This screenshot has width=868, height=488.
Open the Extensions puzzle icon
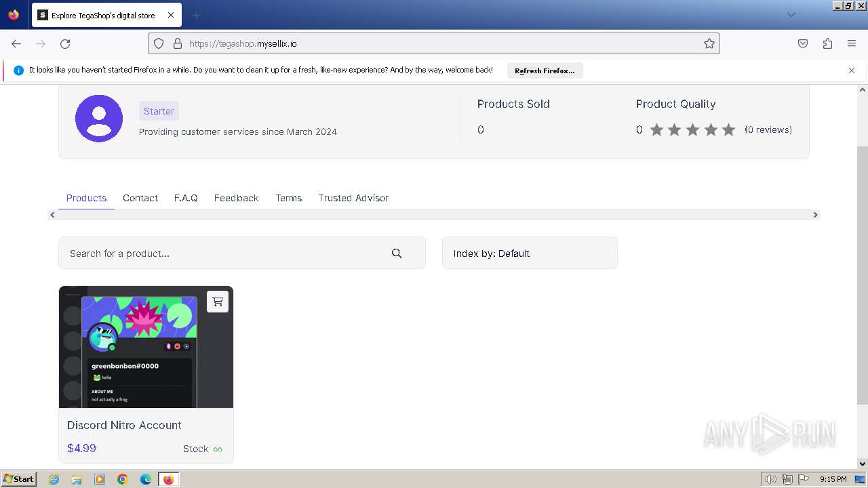pyautogui.click(x=827, y=43)
